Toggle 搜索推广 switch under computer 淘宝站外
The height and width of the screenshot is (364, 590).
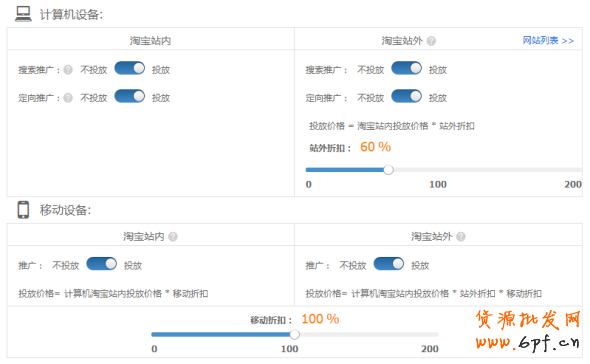pyautogui.click(x=407, y=68)
